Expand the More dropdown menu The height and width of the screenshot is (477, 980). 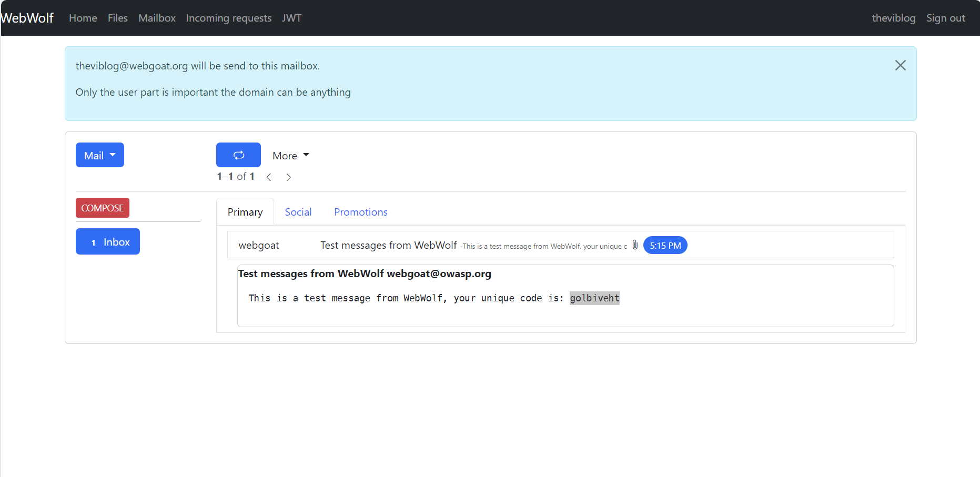click(290, 156)
